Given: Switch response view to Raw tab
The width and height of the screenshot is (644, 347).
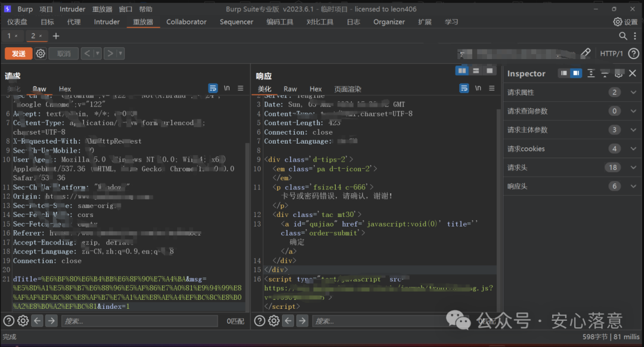Looking at the screenshot, I should 290,89.
